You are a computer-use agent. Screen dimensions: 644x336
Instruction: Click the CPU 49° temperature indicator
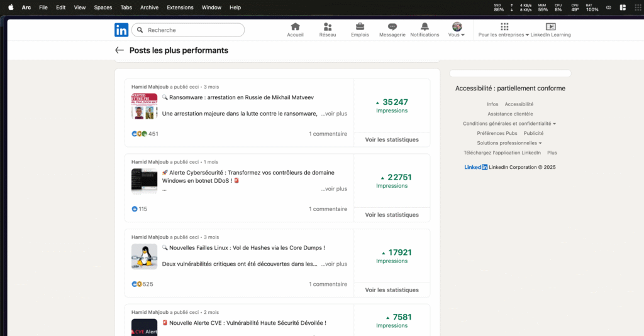pyautogui.click(x=575, y=8)
